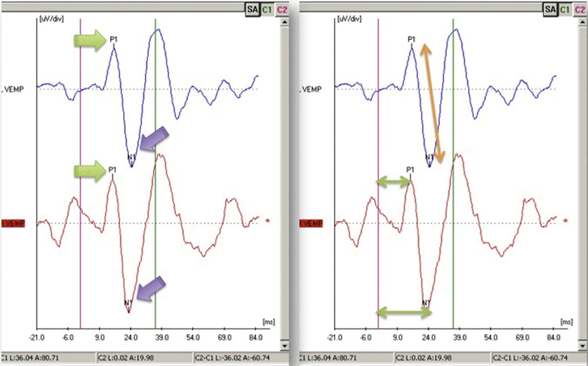This screenshot has width=588, height=366.
Task: Toggle the pink C2 cursor in right panel
Action: (581, 9)
